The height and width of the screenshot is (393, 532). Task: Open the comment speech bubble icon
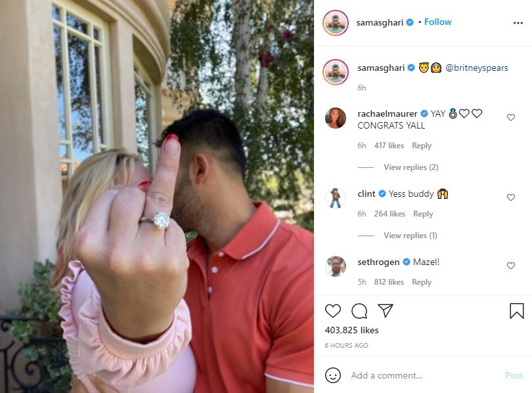[x=359, y=311]
